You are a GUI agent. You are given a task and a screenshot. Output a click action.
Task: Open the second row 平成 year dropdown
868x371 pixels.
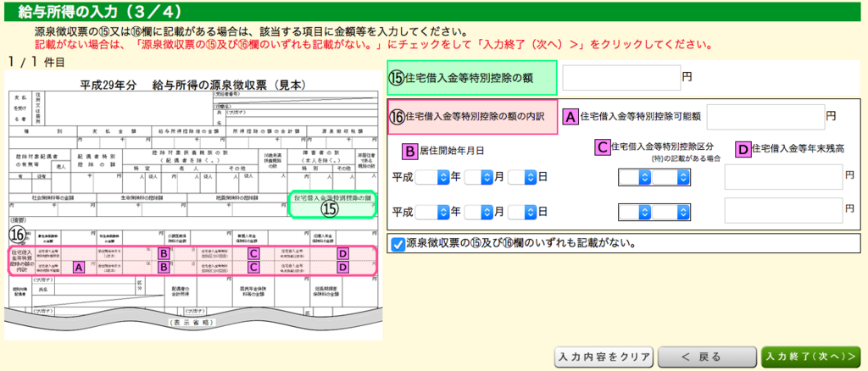point(431,211)
